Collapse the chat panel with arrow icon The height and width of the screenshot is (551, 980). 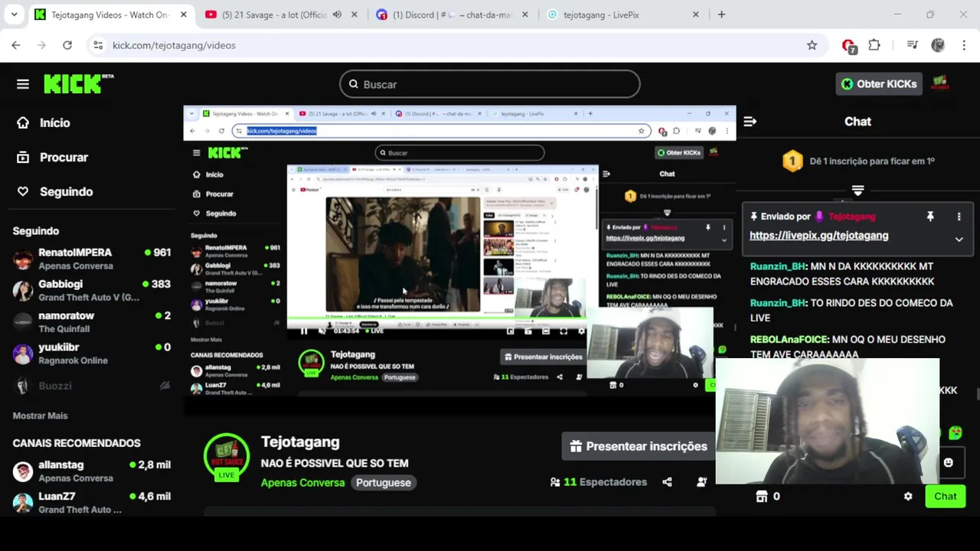click(750, 121)
